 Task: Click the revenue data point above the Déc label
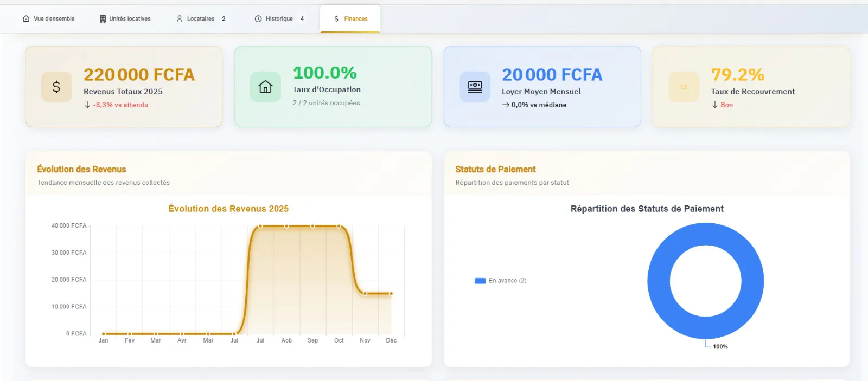pos(391,294)
